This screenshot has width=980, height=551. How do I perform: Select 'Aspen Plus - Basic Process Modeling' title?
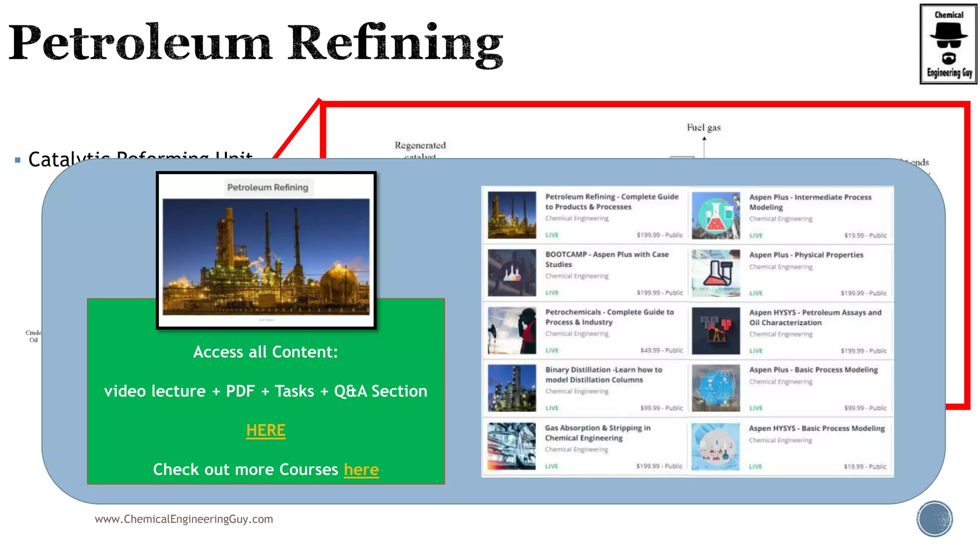(813, 370)
